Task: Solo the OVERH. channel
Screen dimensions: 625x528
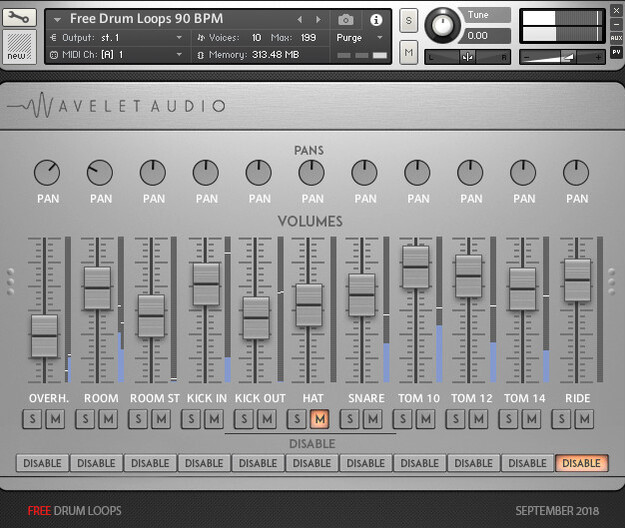Action: click(32, 419)
